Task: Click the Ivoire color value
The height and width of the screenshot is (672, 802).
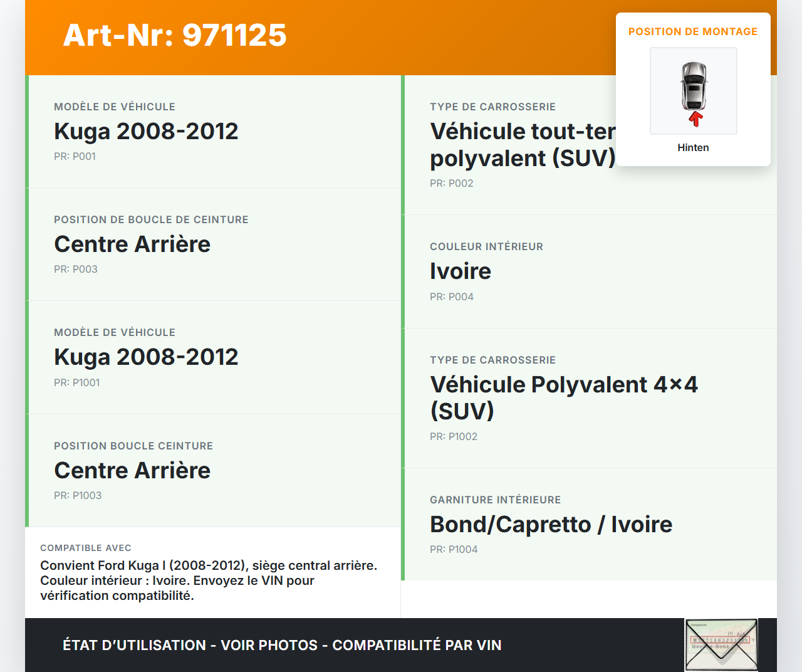Action: click(x=461, y=271)
